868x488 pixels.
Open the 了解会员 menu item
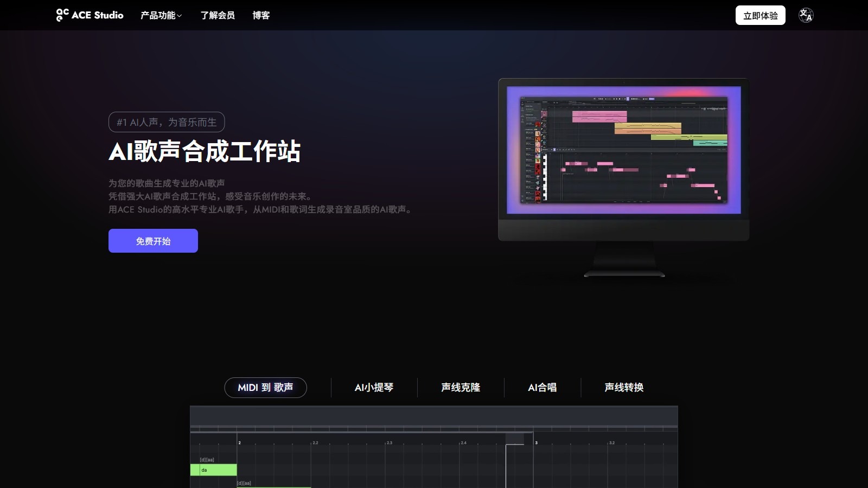click(216, 15)
